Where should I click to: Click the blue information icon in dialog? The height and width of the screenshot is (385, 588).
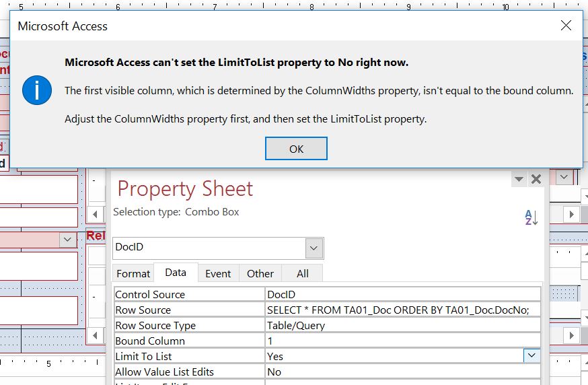tap(37, 90)
